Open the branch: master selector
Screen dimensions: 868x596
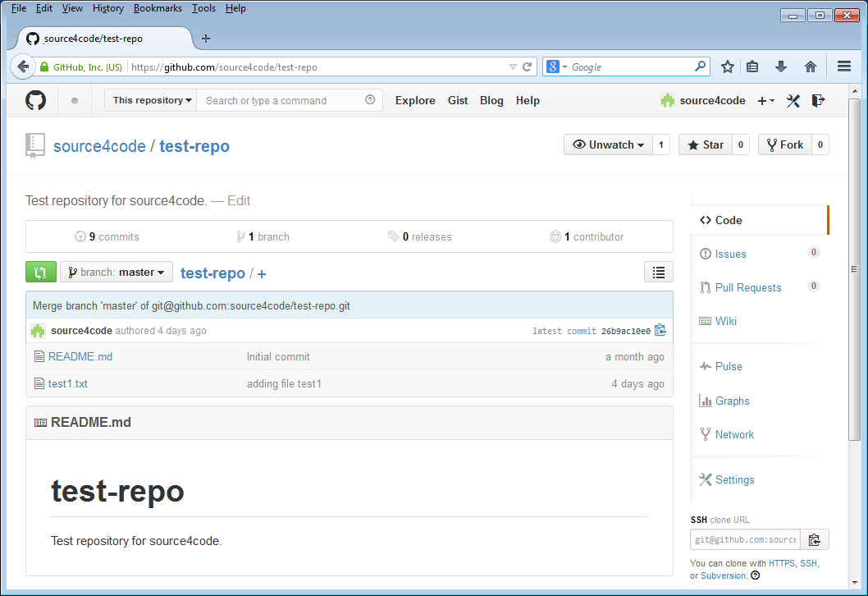[116, 272]
